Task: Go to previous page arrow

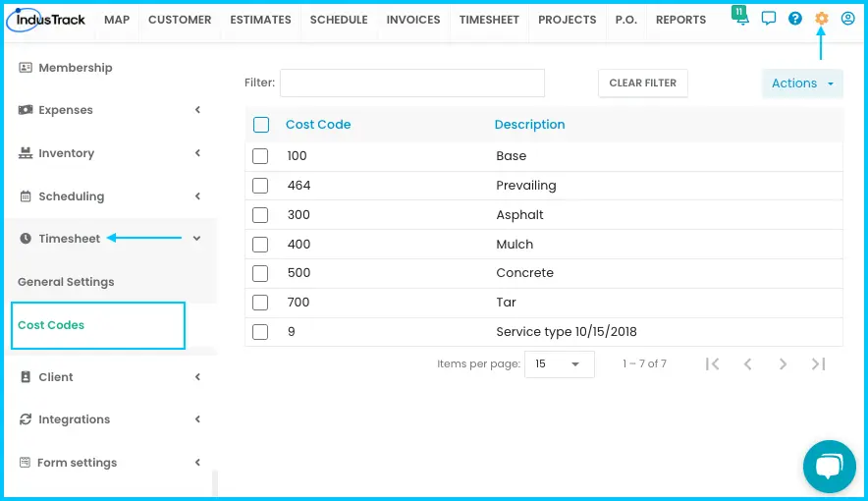Action: (x=748, y=363)
